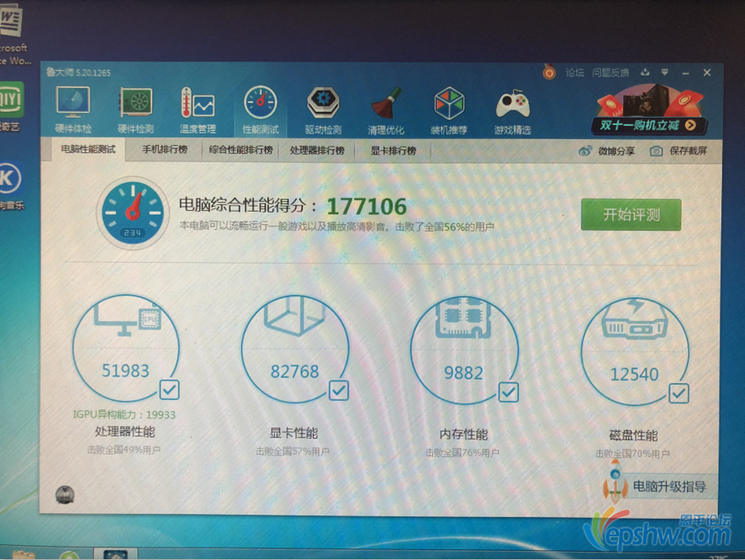Click the graphics card circle showing 82768
Viewport: 745px width, 560px height.
295,349
